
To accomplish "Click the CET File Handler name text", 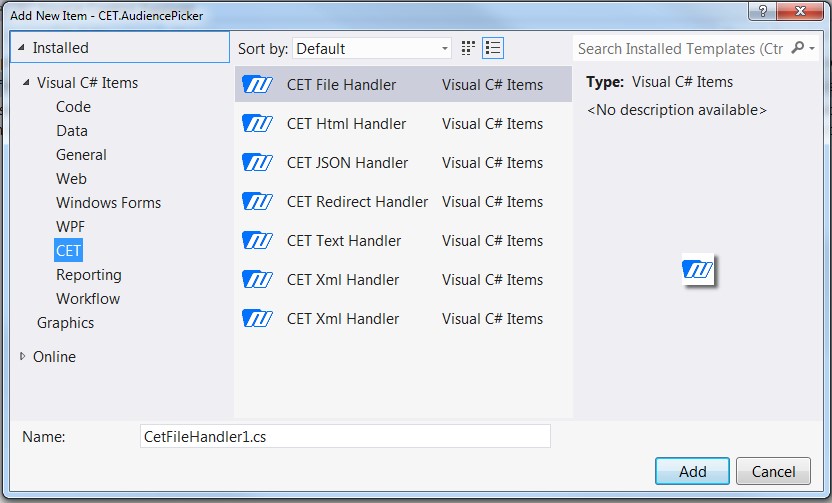I will click(x=341, y=84).
